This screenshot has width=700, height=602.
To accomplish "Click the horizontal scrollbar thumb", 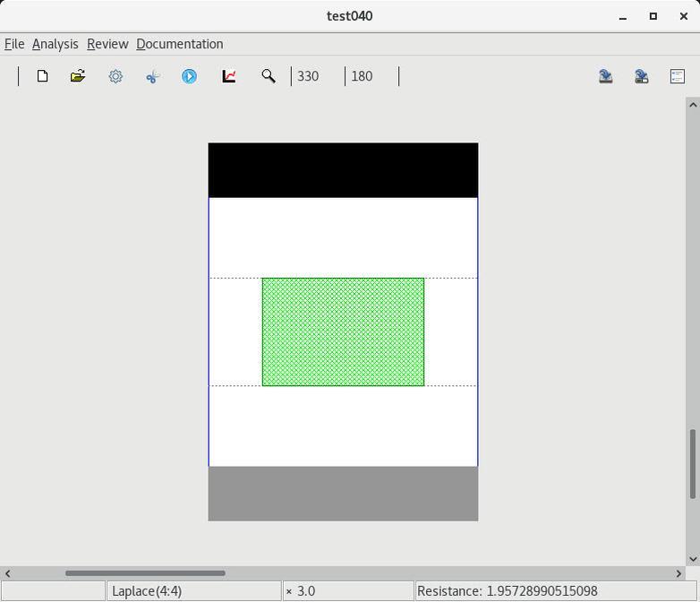I will pos(145,573).
